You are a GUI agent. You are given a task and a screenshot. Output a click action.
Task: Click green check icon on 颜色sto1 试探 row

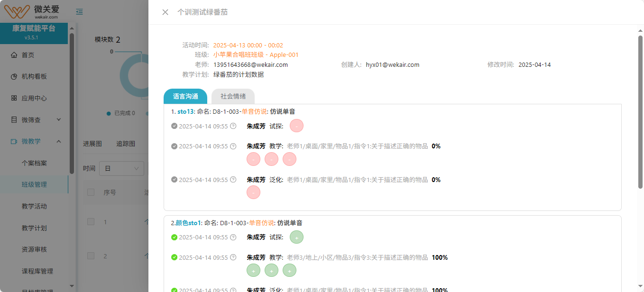[174, 237]
